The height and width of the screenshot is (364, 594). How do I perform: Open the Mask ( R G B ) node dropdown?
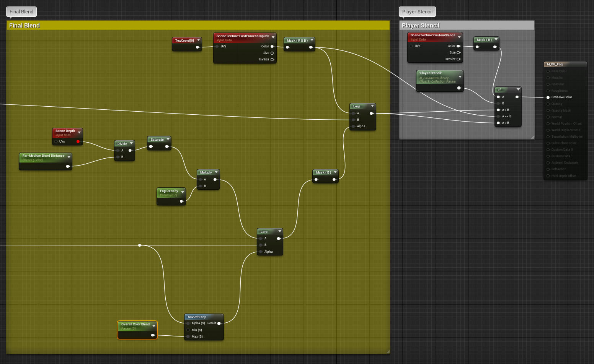pyautogui.click(x=312, y=40)
